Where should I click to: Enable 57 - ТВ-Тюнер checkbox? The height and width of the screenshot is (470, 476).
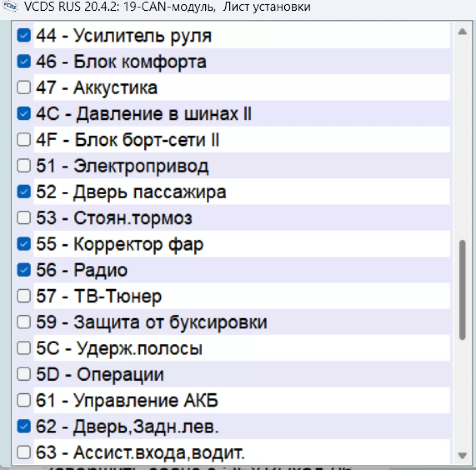[24, 296]
